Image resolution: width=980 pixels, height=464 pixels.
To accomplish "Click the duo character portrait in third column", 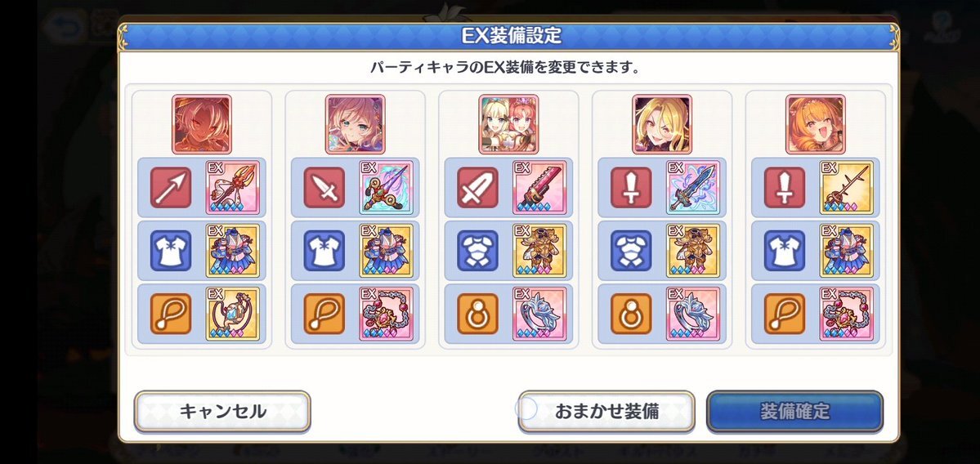I will coord(508,124).
